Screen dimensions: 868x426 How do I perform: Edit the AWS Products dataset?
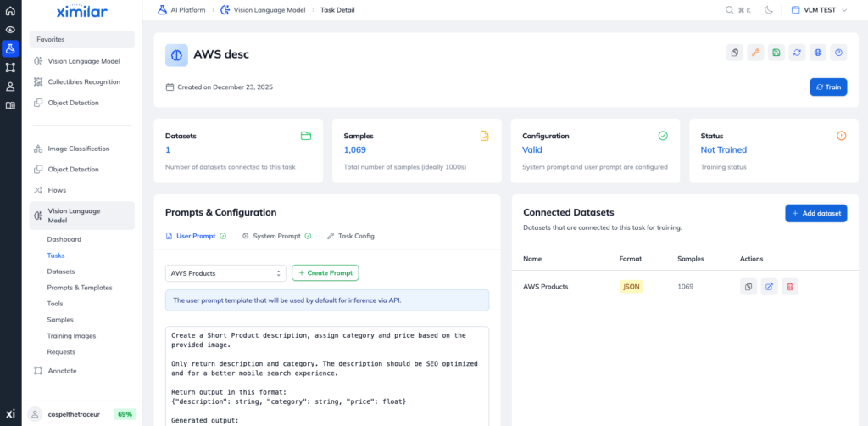(769, 286)
